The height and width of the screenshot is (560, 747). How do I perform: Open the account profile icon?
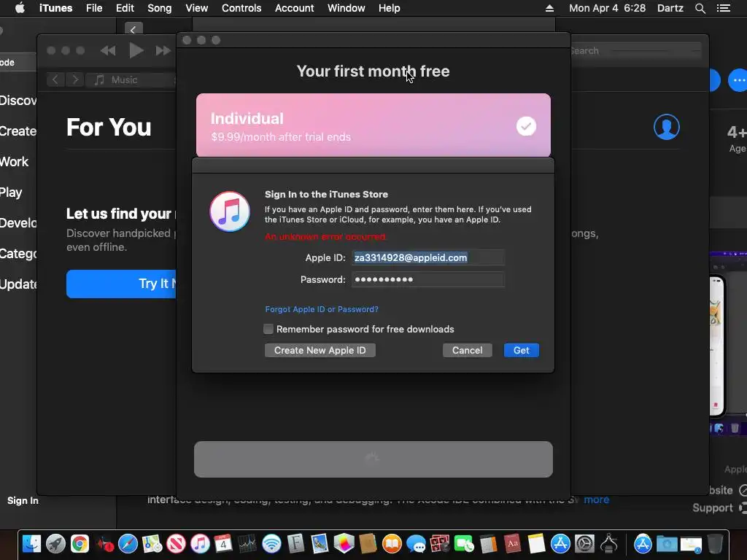point(667,127)
